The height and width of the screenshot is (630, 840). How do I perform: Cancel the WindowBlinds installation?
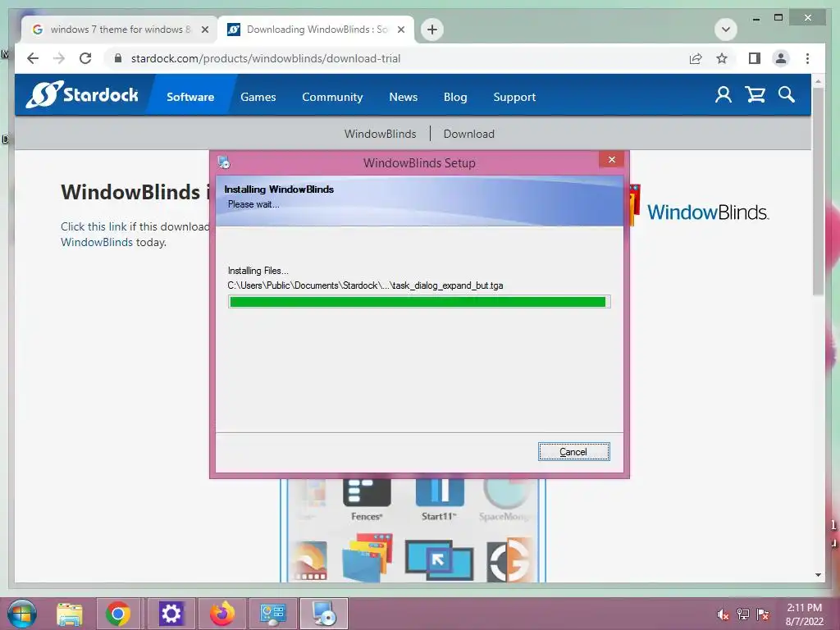pos(573,452)
